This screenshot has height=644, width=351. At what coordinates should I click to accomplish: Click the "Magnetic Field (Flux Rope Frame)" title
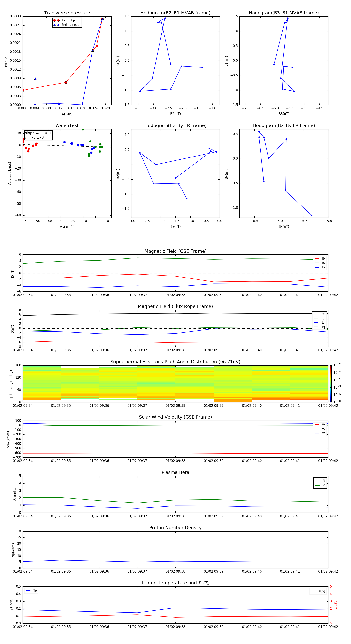tap(175, 307)
